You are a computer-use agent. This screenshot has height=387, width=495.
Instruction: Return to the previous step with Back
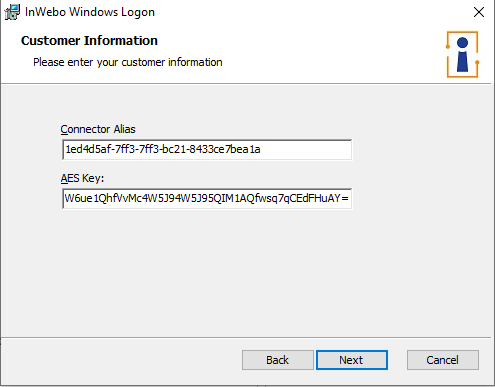(278, 360)
